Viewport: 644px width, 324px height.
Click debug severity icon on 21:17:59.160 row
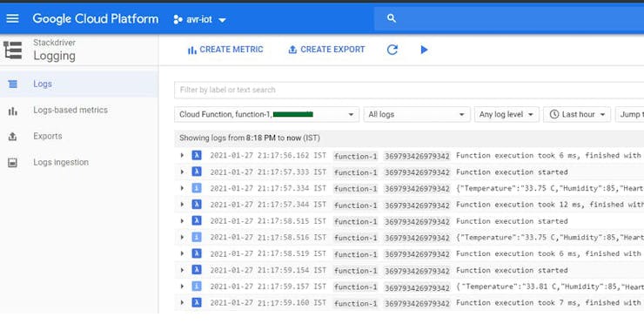click(x=197, y=302)
